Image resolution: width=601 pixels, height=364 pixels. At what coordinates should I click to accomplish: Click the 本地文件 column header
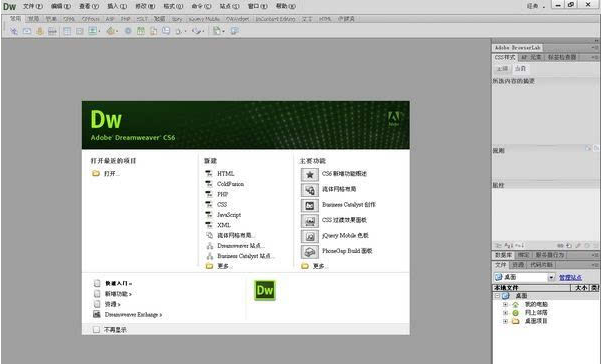tap(532, 287)
